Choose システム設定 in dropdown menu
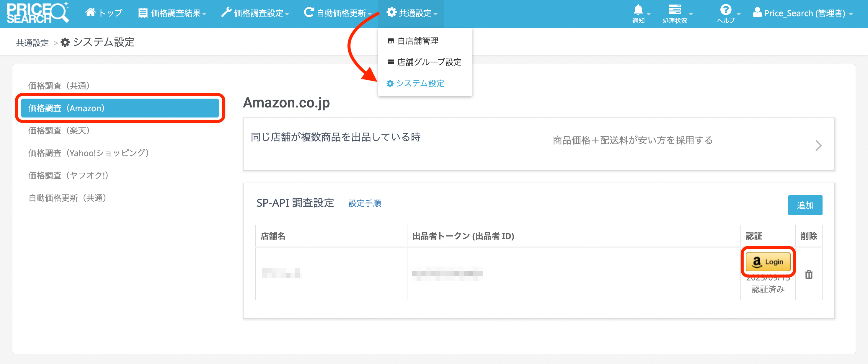The height and width of the screenshot is (364, 868). click(x=420, y=83)
